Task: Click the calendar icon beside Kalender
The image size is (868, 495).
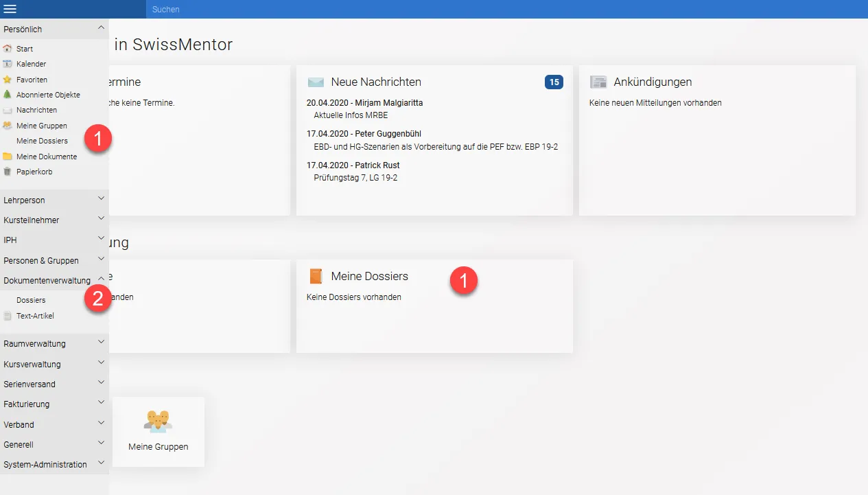Action: coord(8,64)
